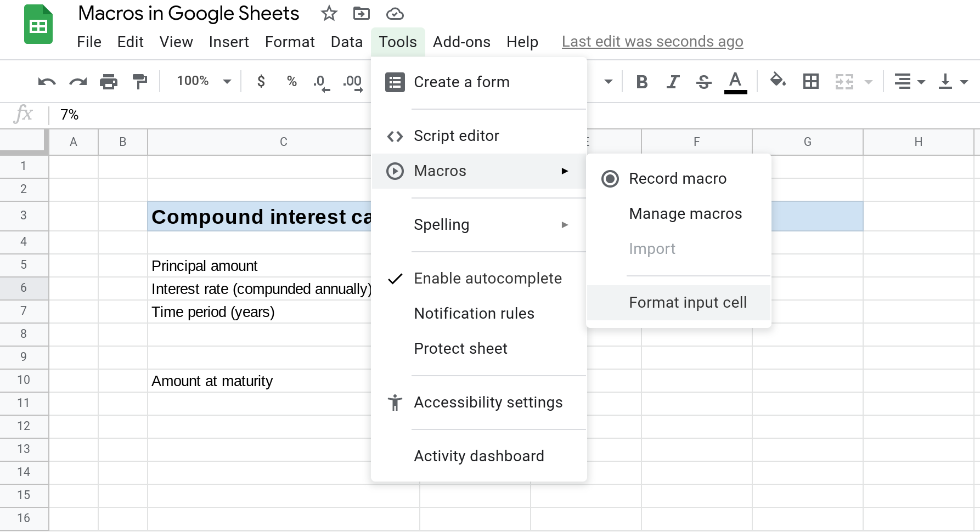Choose Create a form
This screenshot has height=532, width=980.
click(479, 82)
